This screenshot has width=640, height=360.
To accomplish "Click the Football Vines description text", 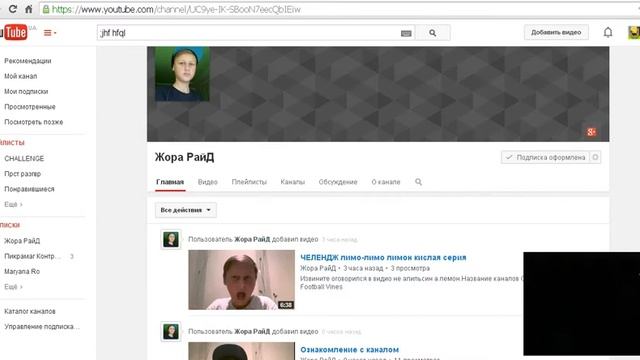I will pyautogui.click(x=321, y=287).
